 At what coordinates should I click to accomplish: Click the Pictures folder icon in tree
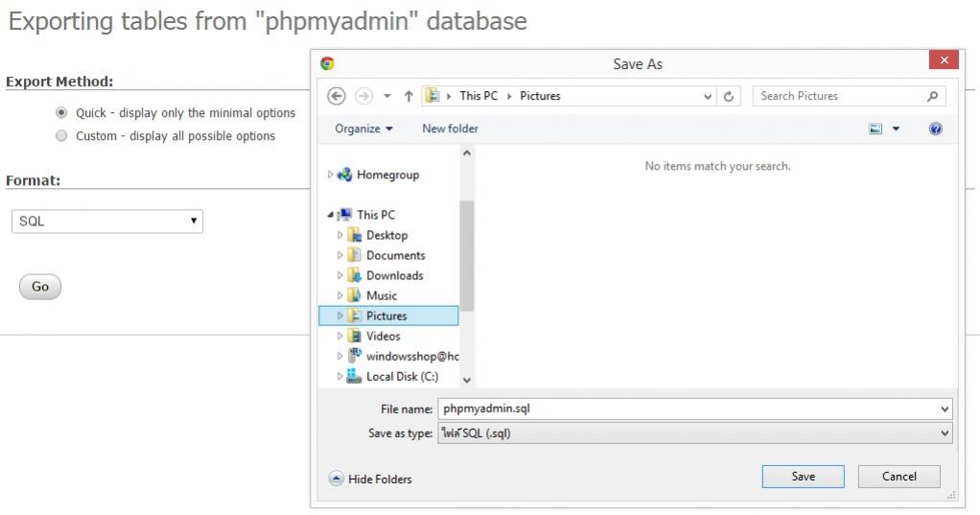[x=355, y=316]
